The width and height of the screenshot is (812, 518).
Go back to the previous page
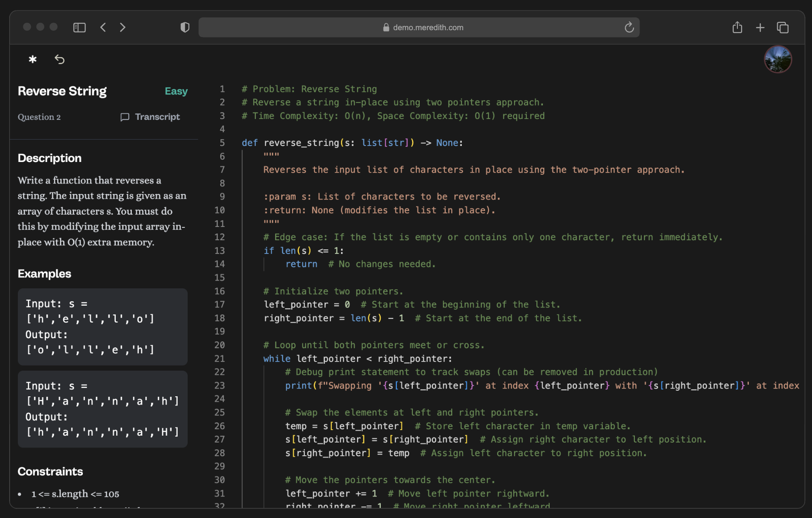pos(103,27)
